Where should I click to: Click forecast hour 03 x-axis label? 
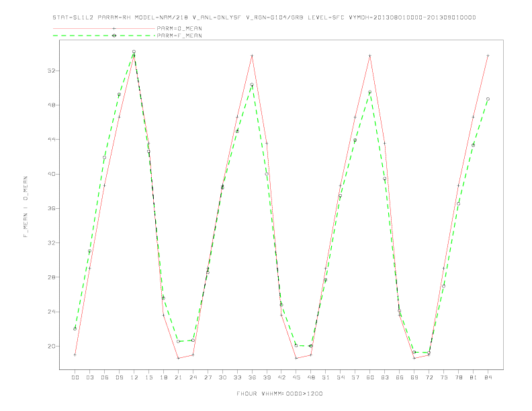89,377
